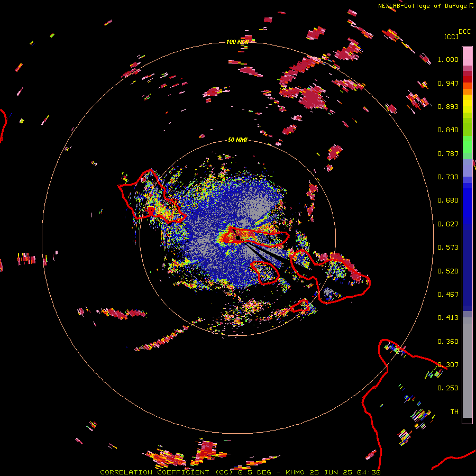This screenshot has height=476, width=476.
Task: Click the 0.947 value on the color scale
Action: 448,83
